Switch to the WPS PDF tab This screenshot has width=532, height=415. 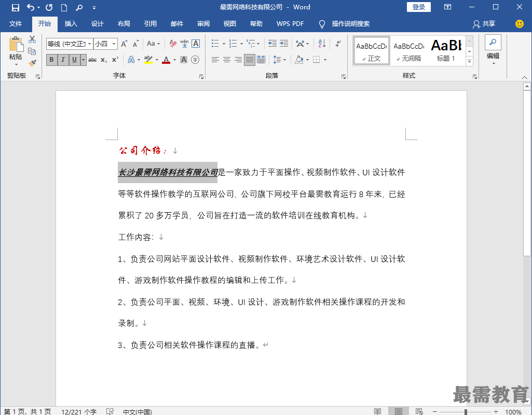click(x=290, y=24)
